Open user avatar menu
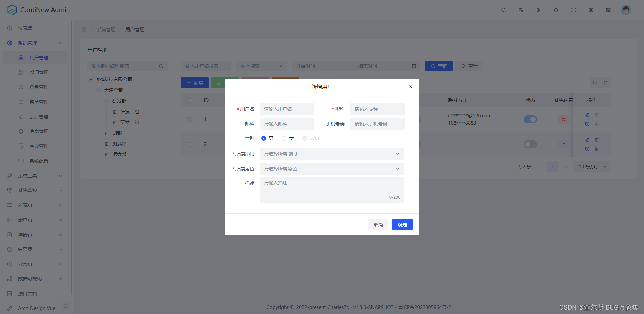The image size is (644, 314). [626, 10]
